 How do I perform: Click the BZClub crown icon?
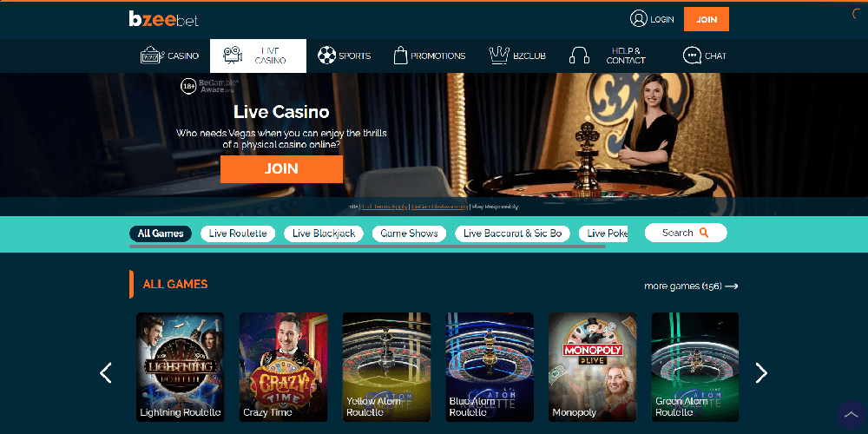[x=499, y=56]
